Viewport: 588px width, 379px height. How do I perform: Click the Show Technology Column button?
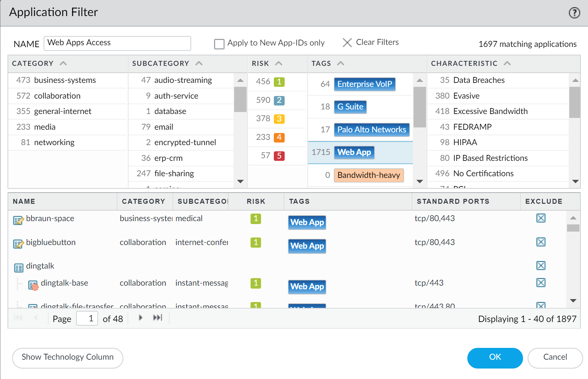[x=68, y=357]
